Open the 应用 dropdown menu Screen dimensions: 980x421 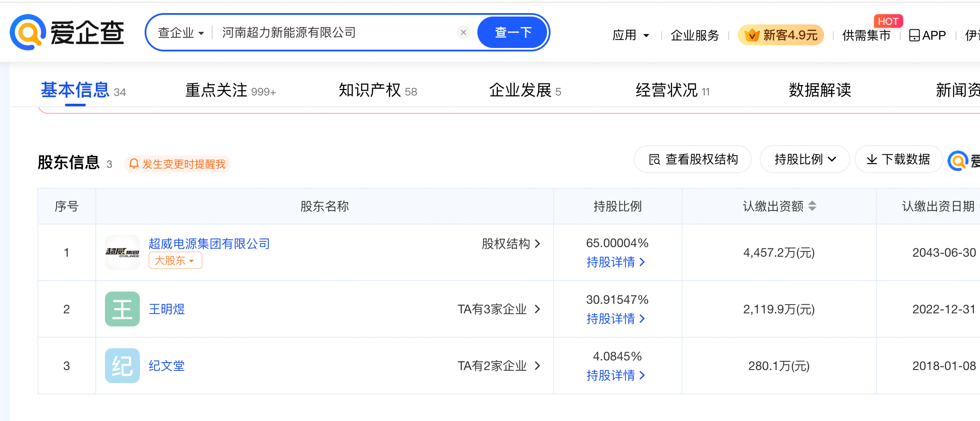pyautogui.click(x=630, y=35)
